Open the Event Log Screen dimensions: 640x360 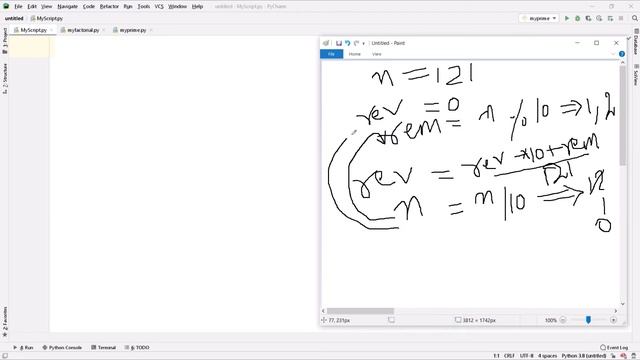tap(614, 348)
